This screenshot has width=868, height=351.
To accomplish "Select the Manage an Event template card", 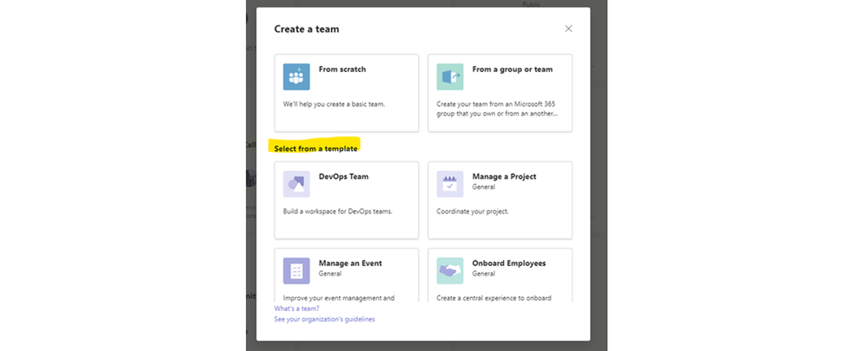I will [347, 275].
